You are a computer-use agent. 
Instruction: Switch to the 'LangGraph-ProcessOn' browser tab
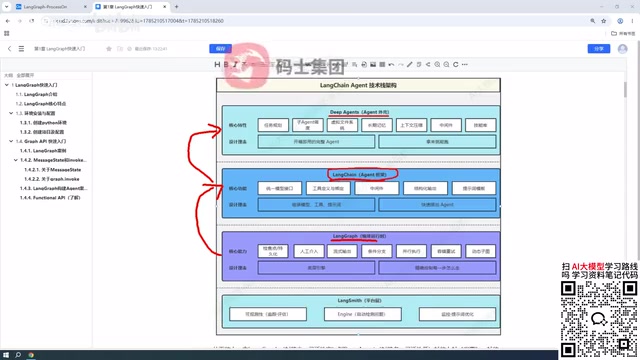[x=51, y=7]
